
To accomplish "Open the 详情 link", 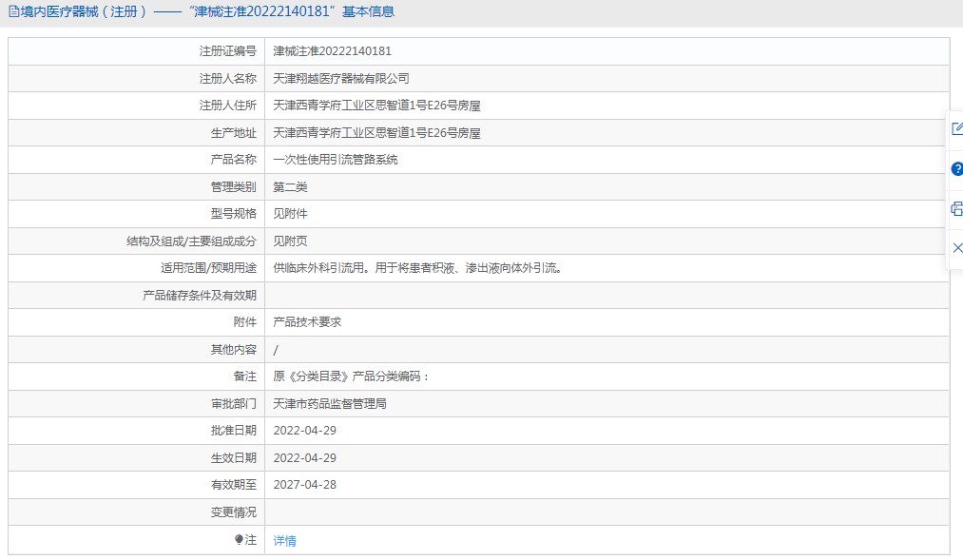I will point(284,540).
